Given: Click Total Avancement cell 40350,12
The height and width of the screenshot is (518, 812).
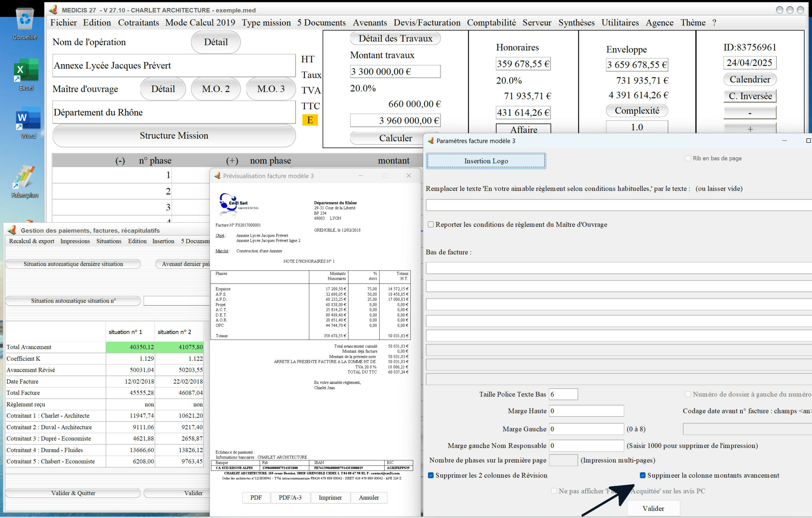Looking at the screenshot, I should click(x=130, y=347).
